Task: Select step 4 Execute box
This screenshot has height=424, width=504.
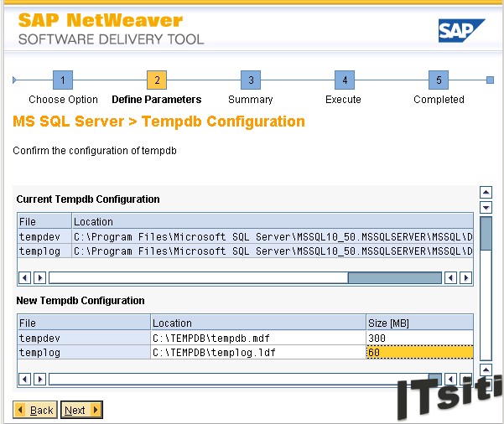Action: [x=345, y=80]
